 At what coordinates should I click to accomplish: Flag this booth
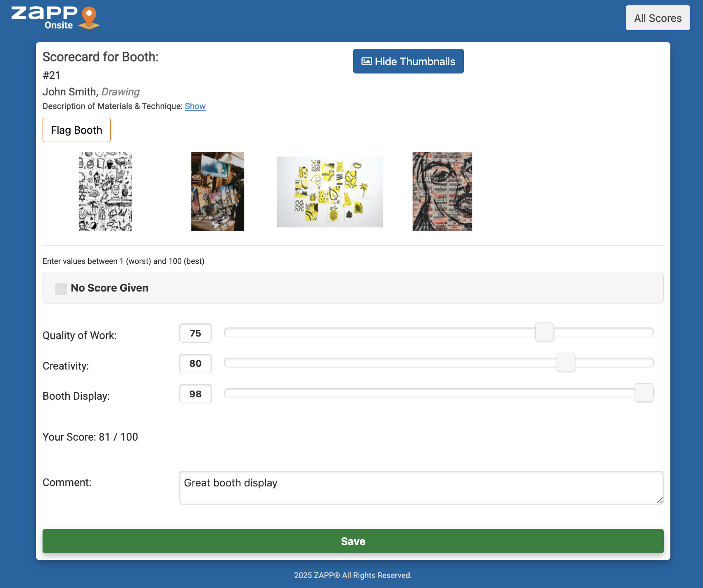[x=76, y=130]
